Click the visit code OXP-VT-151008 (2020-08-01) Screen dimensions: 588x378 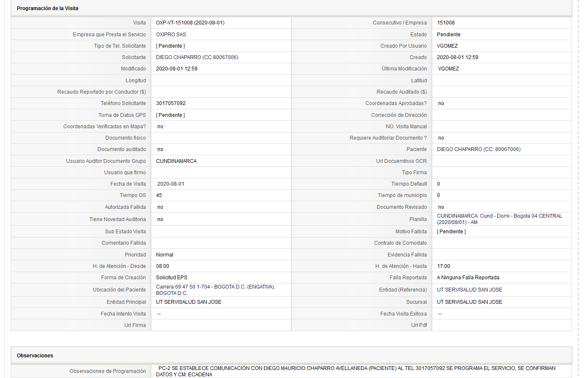(x=190, y=23)
